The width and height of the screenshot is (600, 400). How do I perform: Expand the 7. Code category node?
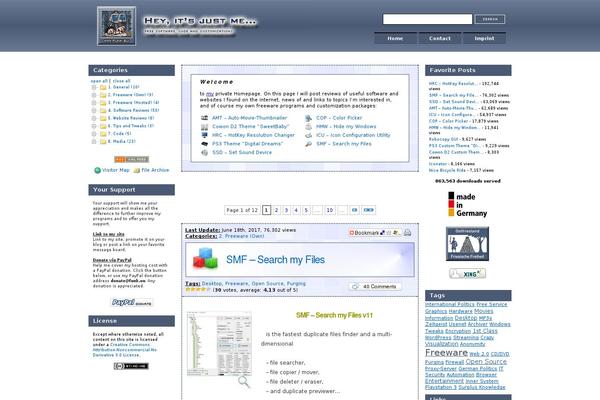point(94,134)
